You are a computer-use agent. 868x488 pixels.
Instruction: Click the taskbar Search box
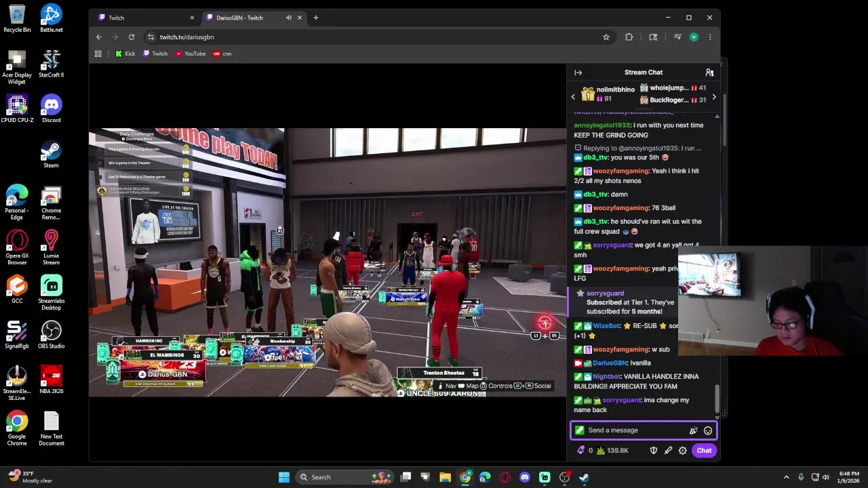point(346,477)
